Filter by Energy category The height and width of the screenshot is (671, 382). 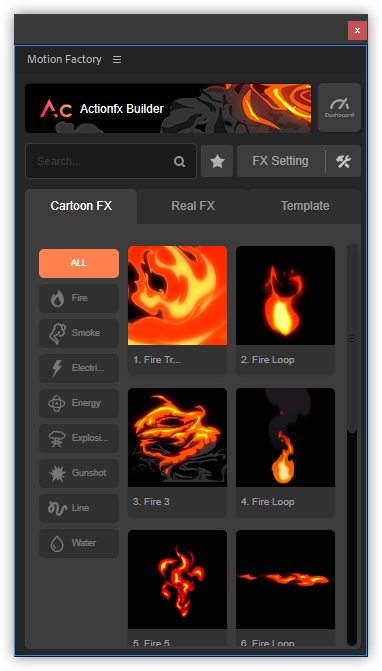click(x=79, y=403)
